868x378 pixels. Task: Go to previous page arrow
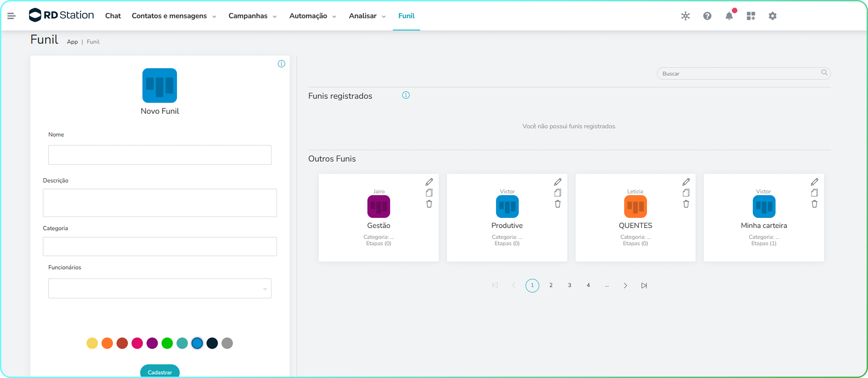click(x=514, y=285)
